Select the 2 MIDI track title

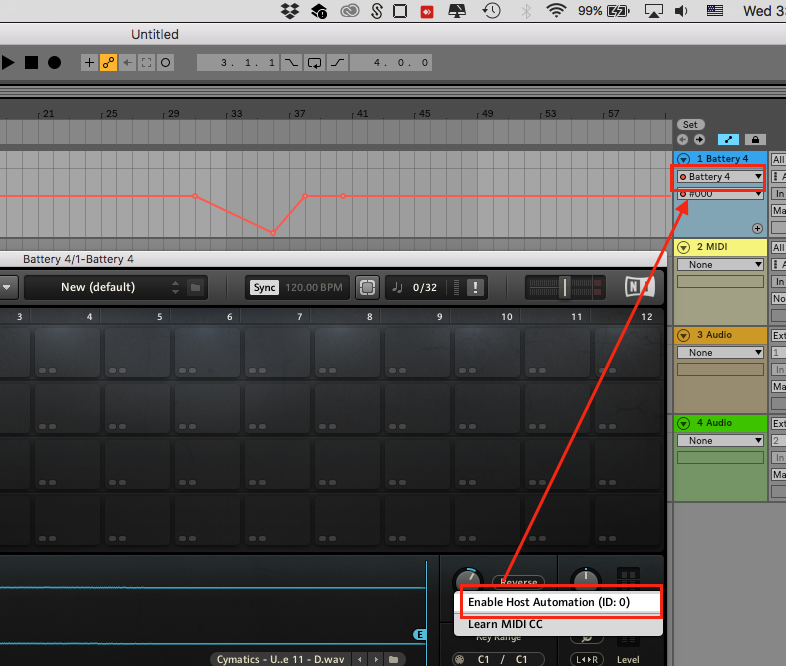click(x=712, y=247)
